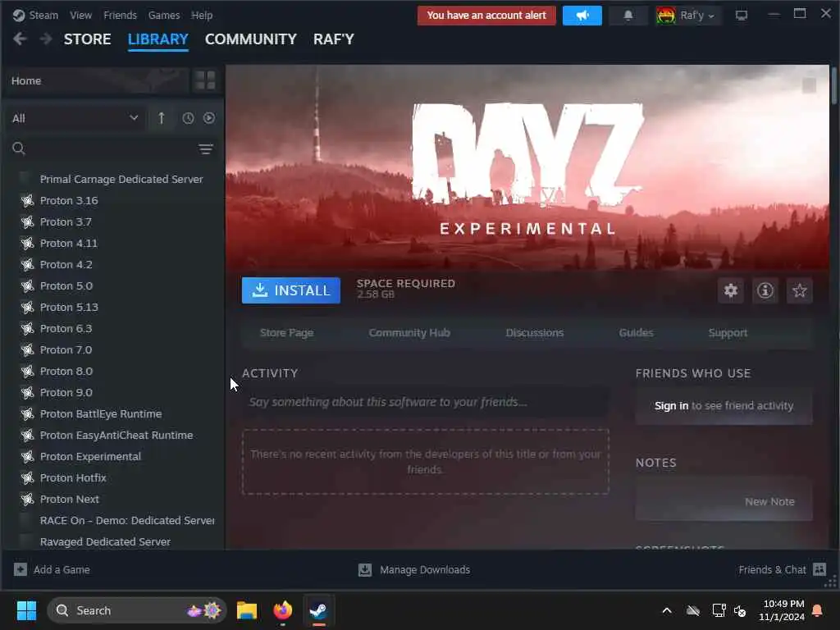
Task: Open the manage gear icon for DayZ Experimental
Action: [731, 290]
